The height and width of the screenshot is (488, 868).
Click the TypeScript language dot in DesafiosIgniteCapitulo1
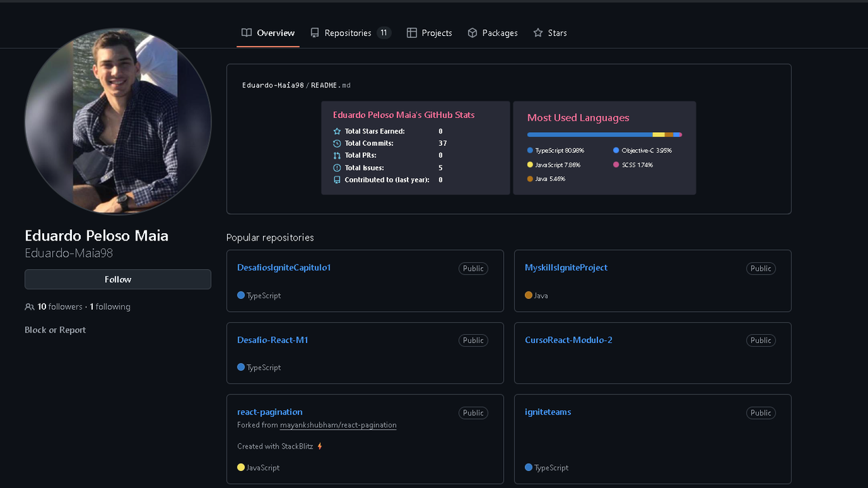click(x=241, y=296)
